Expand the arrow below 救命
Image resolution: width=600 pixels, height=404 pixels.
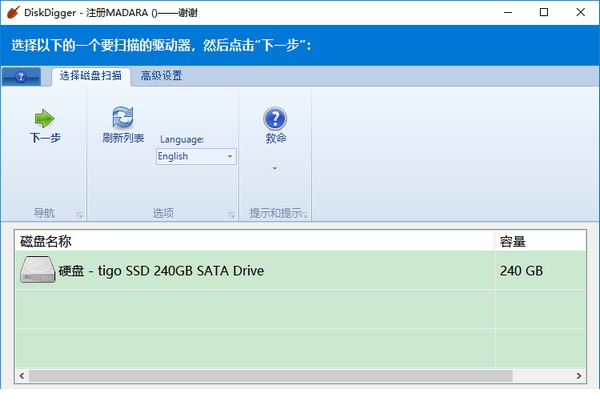click(274, 168)
